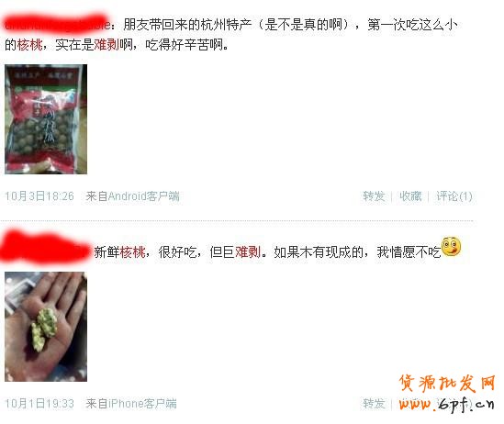The image size is (504, 424).
Task: Click the www.6pf.cn watermark address
Action: pyautogui.click(x=447, y=404)
